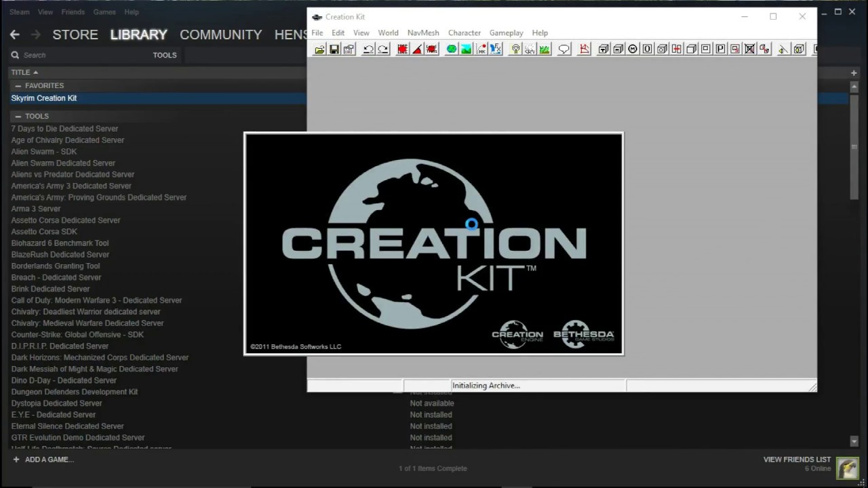Save the plugin with the Save icon
The width and height of the screenshot is (868, 488).
click(x=334, y=48)
